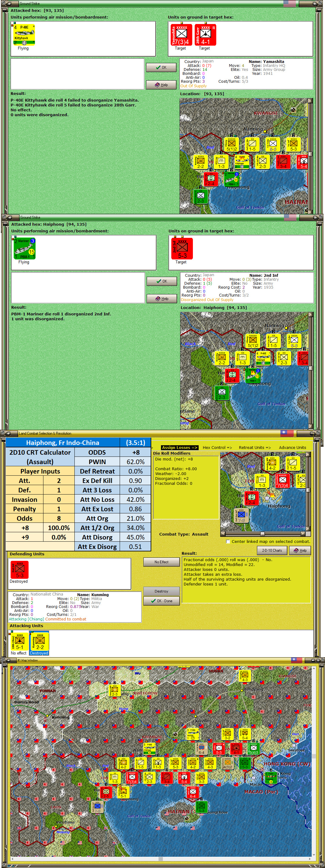This screenshot has width=325, height=868.
Task: Click the Haiphong strike map vertical scrollbar thumb
Action: click(x=311, y=368)
